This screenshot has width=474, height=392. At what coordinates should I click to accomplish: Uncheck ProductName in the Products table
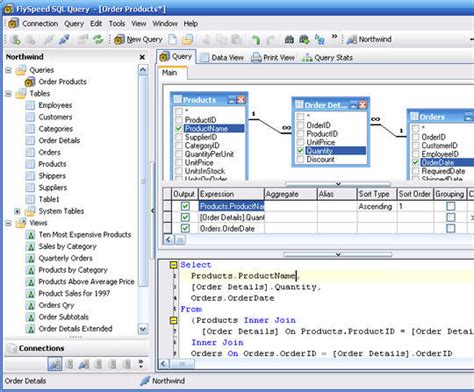coord(179,128)
